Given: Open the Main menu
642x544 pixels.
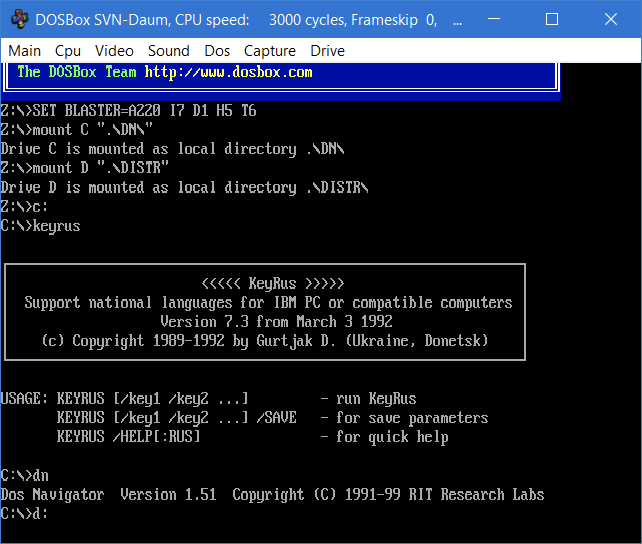Looking at the screenshot, I should pyautogui.click(x=25, y=51).
